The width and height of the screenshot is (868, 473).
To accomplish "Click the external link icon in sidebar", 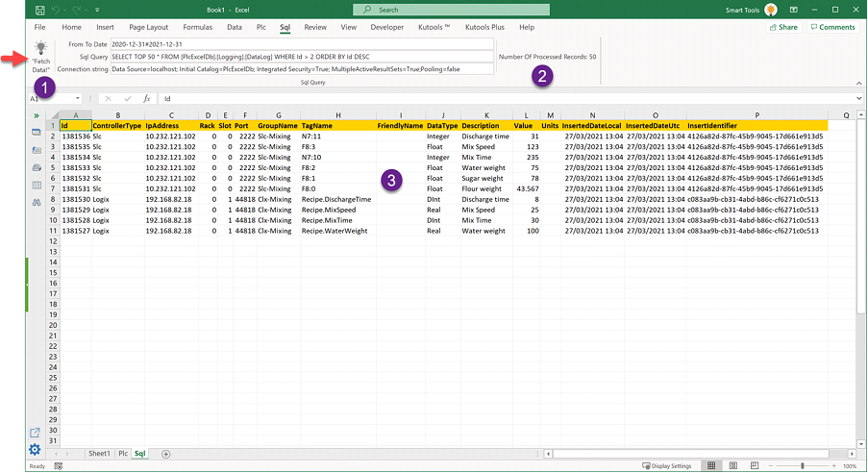I will (x=35, y=433).
